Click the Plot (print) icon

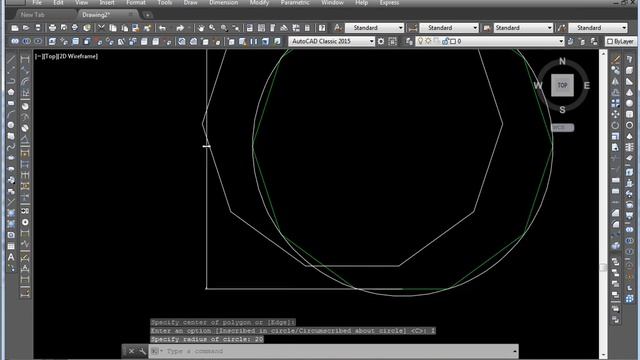coord(52,28)
